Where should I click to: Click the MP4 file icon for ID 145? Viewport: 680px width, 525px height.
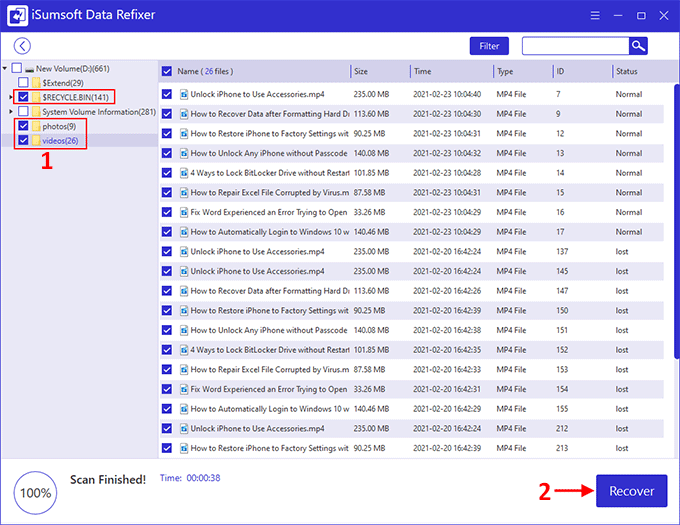(x=184, y=271)
